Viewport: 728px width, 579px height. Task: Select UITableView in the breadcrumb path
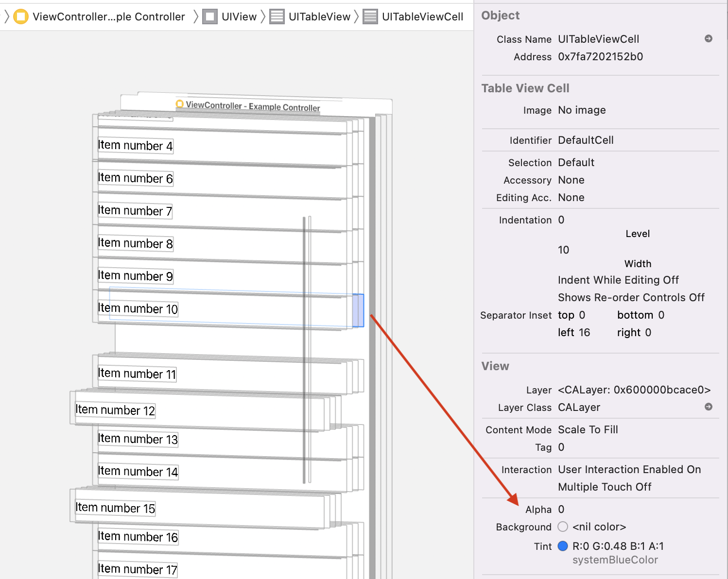(319, 17)
